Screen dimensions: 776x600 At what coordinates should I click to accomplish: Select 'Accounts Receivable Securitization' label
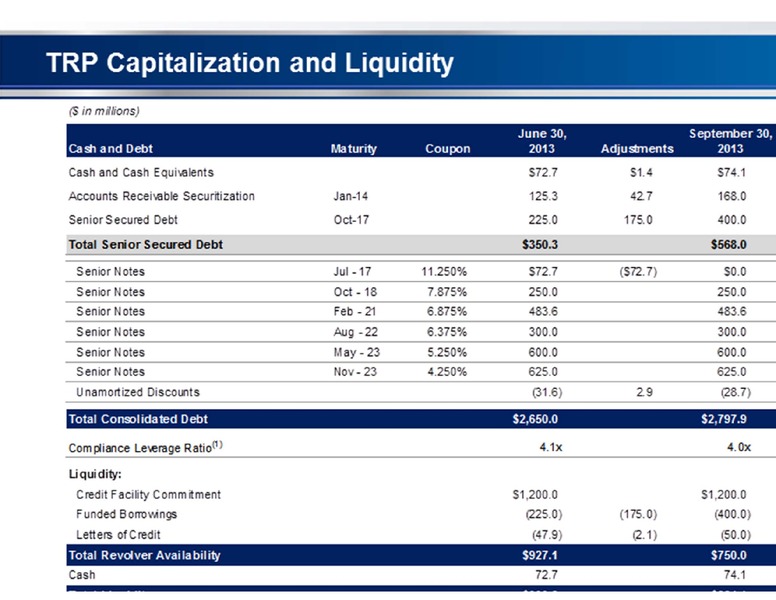(x=161, y=196)
